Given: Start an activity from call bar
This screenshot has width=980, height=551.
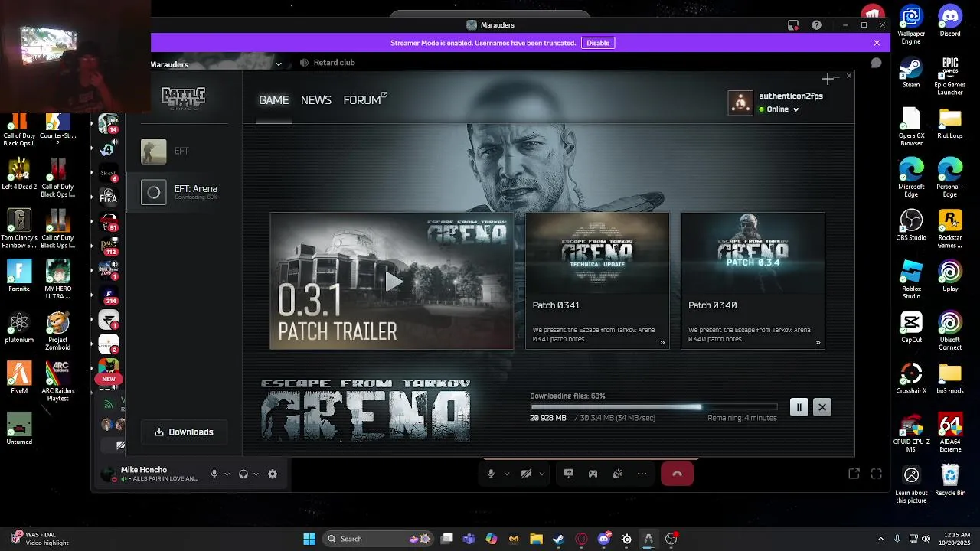Looking at the screenshot, I should click(593, 474).
